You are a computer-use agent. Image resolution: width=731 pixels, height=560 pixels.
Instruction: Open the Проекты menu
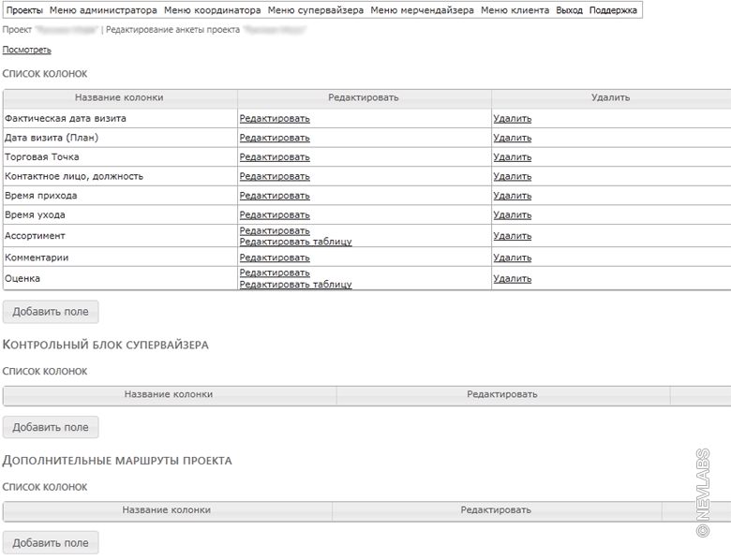click(x=24, y=10)
